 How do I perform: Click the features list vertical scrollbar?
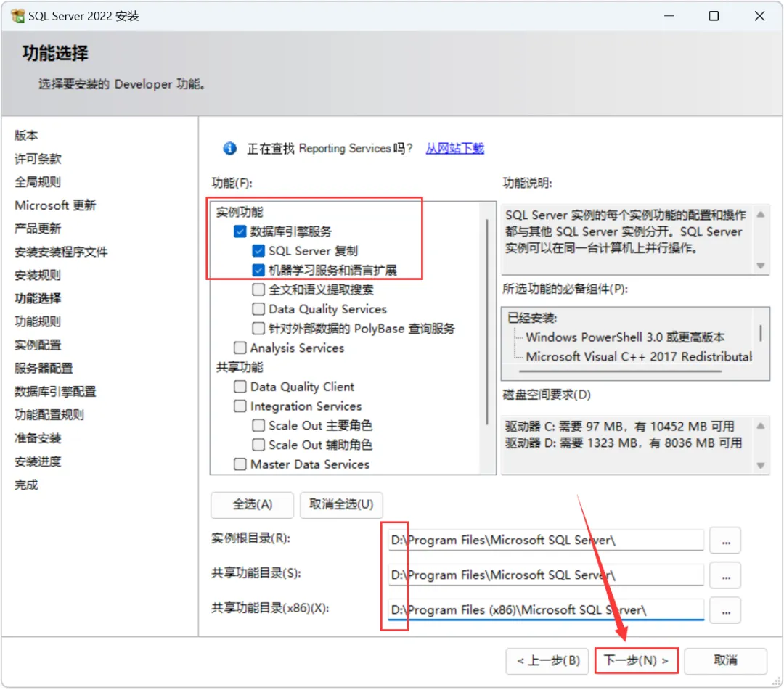coord(488,322)
